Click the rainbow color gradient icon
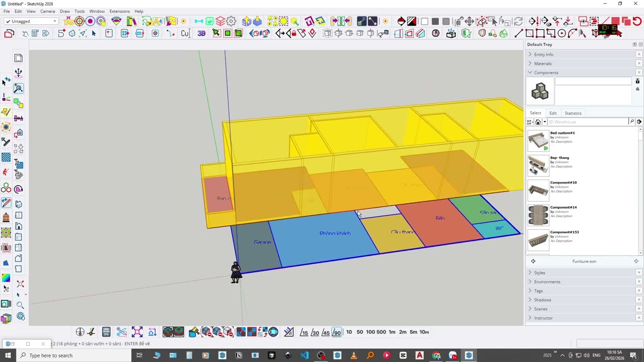 [x=6, y=278]
